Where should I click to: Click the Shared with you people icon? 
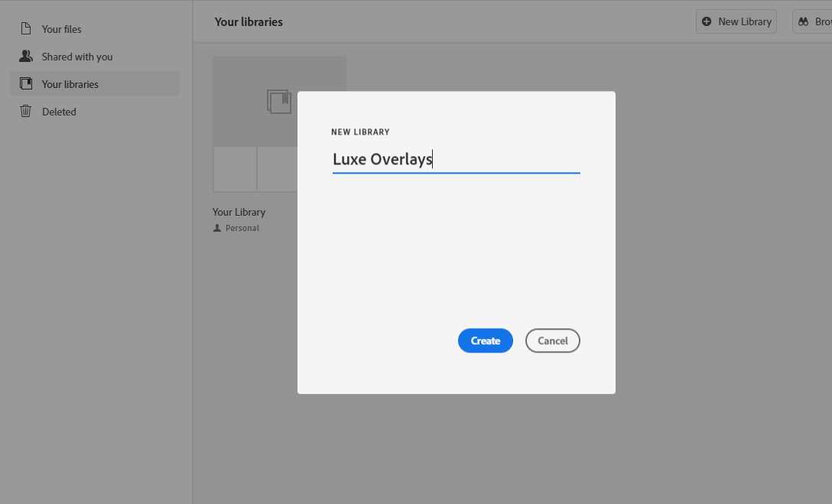pos(26,56)
